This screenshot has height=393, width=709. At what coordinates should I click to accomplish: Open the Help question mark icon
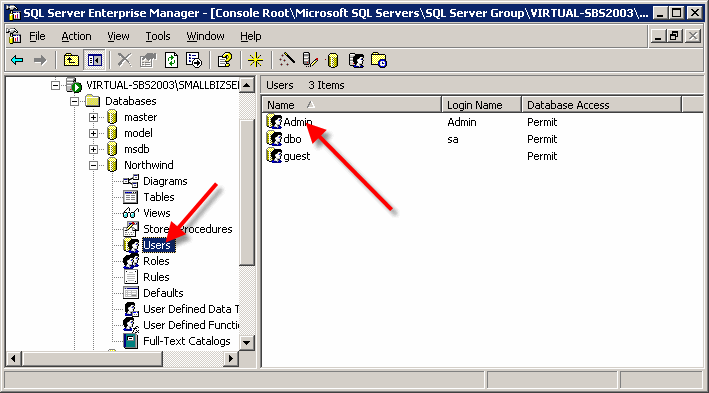click(x=225, y=60)
